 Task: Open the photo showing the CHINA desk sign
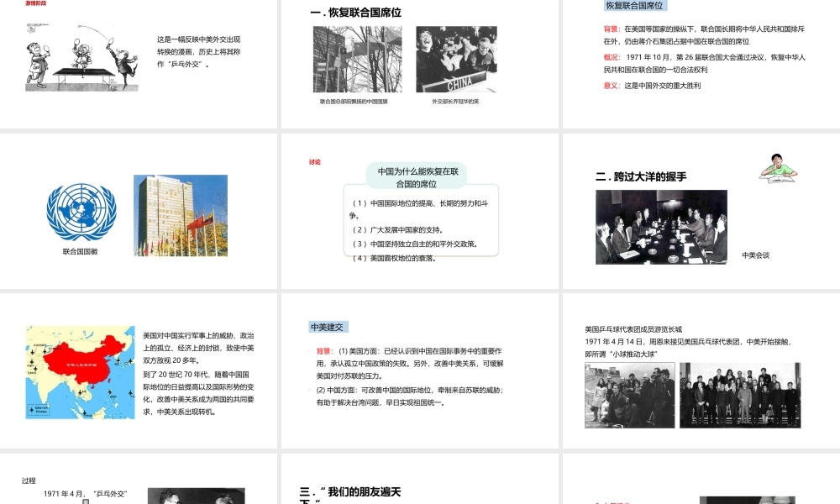(456, 59)
